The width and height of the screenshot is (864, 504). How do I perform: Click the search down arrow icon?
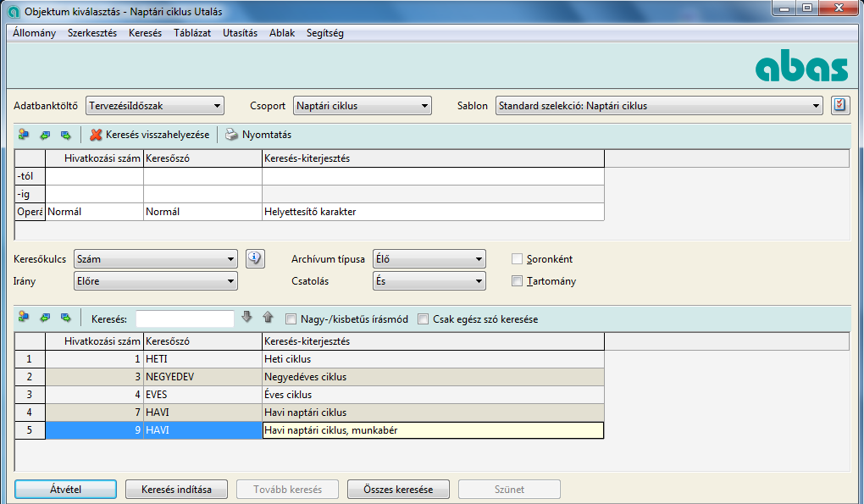pyautogui.click(x=246, y=317)
